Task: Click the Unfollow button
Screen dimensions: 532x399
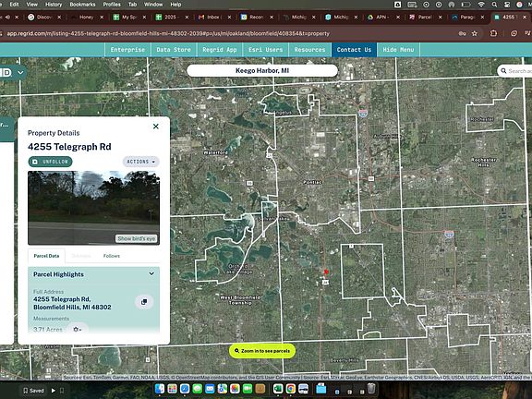Action: (50, 162)
